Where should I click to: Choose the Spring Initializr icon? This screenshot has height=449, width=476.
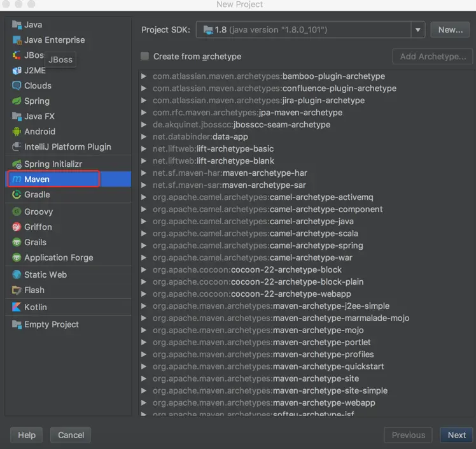point(17,164)
